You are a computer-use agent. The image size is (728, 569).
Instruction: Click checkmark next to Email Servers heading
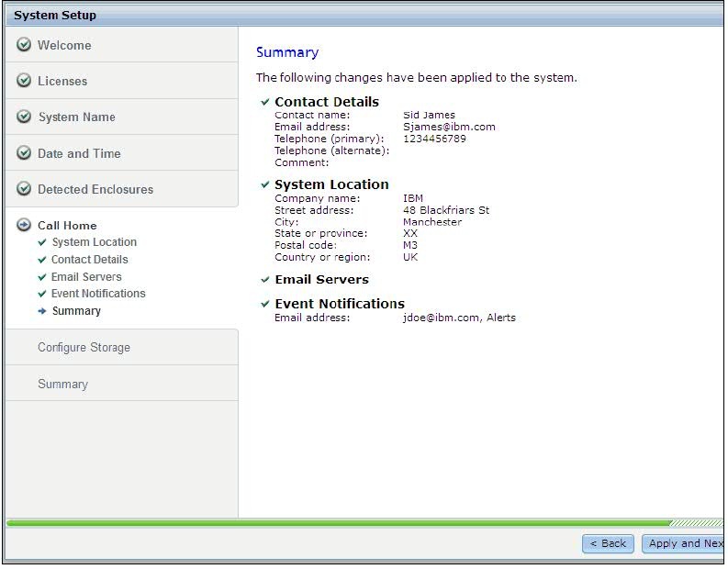click(265, 279)
